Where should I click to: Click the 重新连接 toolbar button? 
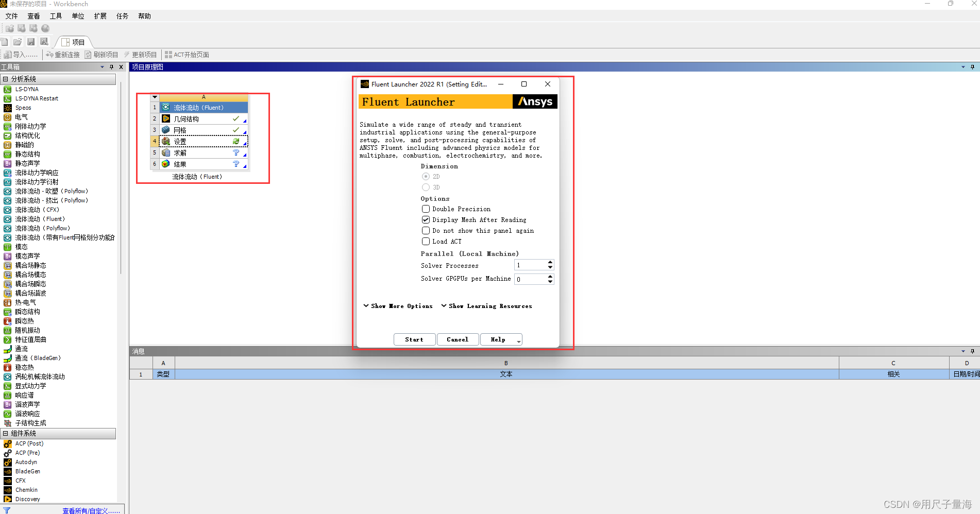63,55
